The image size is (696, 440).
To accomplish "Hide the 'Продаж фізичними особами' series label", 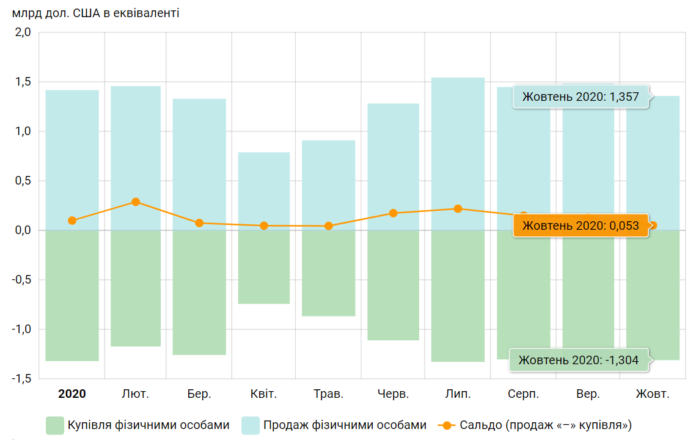I will [346, 425].
